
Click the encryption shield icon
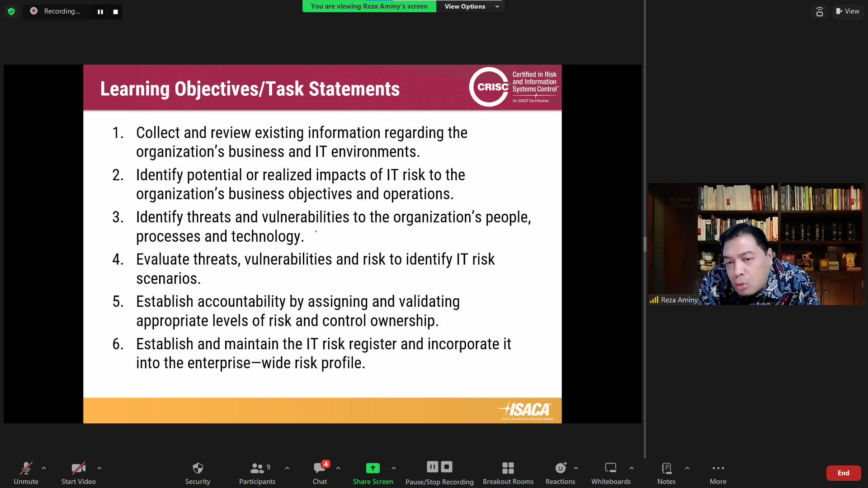11,11
